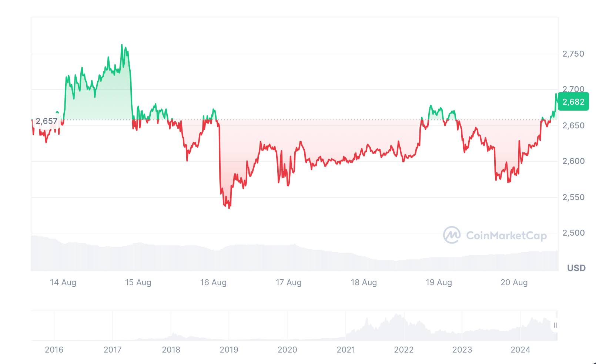Select 2018 on the navigator timeline
The image size is (596, 364).
coord(171,350)
